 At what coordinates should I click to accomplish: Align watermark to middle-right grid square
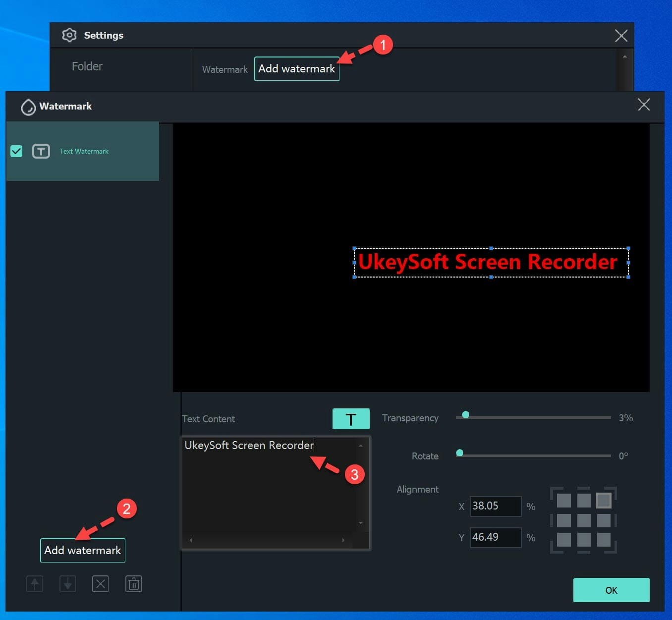pyautogui.click(x=604, y=520)
